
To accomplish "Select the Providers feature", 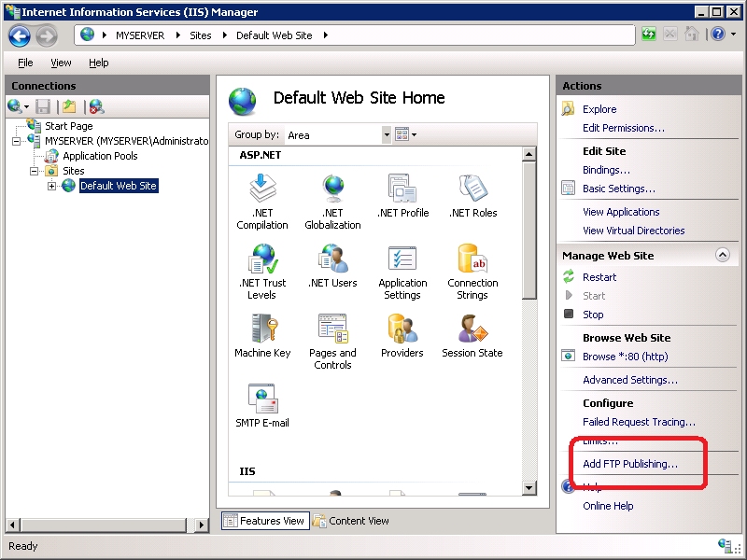I will point(402,336).
